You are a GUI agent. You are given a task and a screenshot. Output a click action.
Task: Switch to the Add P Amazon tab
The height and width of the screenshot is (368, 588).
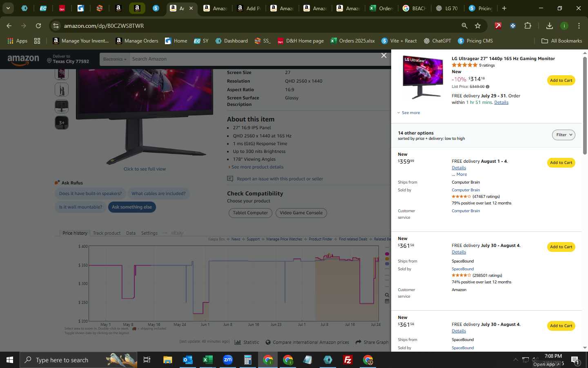[249, 8]
